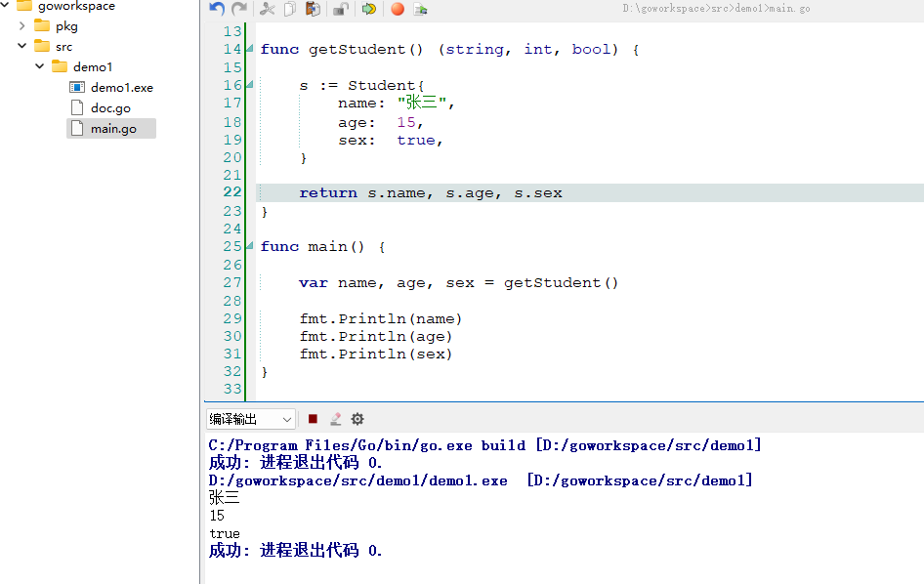Click the red circle toolbar icon
This screenshot has width=924, height=584.
pyautogui.click(x=398, y=9)
